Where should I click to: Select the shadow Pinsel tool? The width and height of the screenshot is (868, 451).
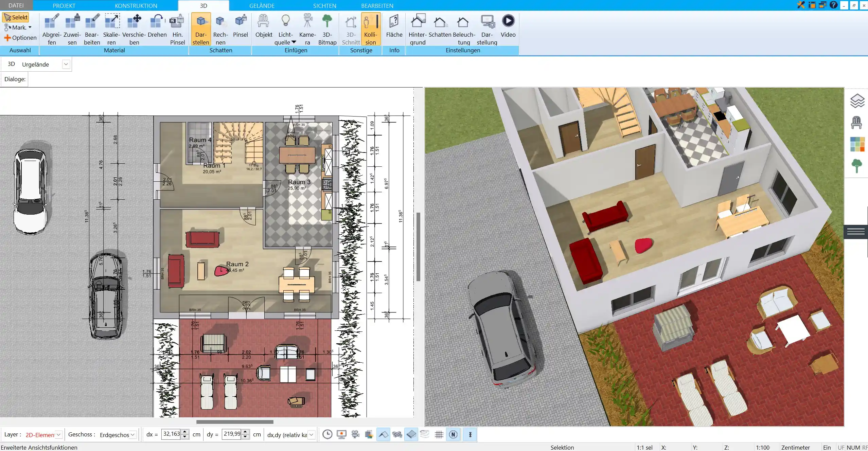click(x=241, y=26)
